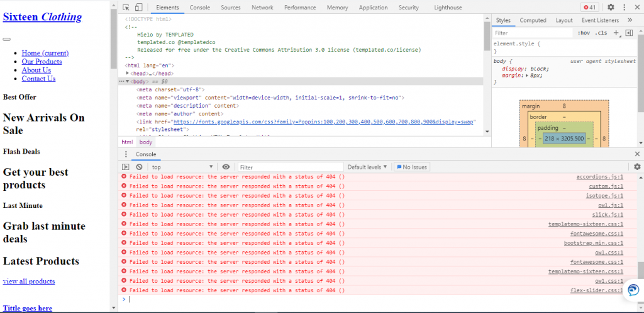The width and height of the screenshot is (644, 313).
Task: Open the Our Products nav link
Action: [x=42, y=62]
